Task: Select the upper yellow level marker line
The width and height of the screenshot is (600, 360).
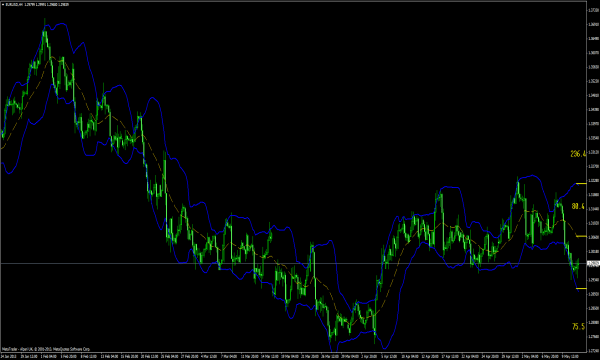Action: (581, 184)
